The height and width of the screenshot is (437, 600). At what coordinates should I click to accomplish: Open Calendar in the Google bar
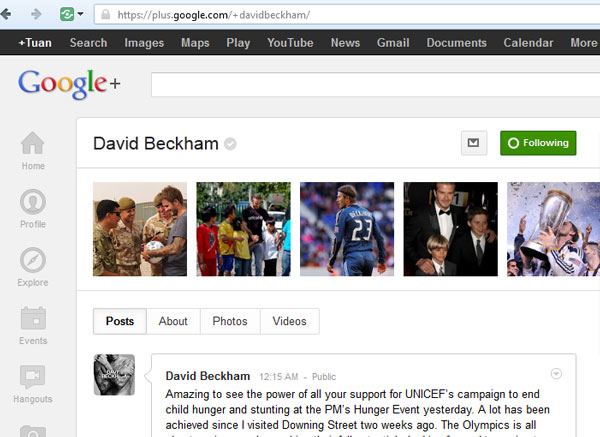(x=528, y=42)
